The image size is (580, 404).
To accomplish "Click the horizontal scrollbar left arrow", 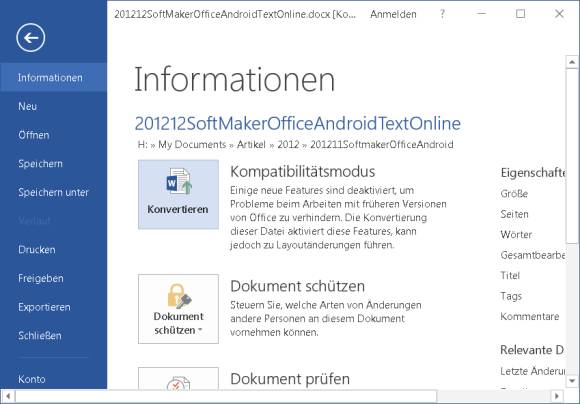I will pyautogui.click(x=8, y=396).
